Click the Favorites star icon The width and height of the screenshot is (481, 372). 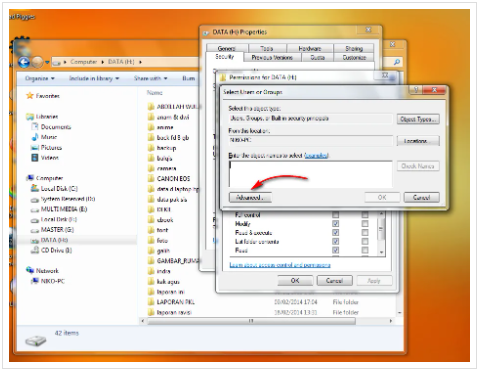click(x=30, y=96)
